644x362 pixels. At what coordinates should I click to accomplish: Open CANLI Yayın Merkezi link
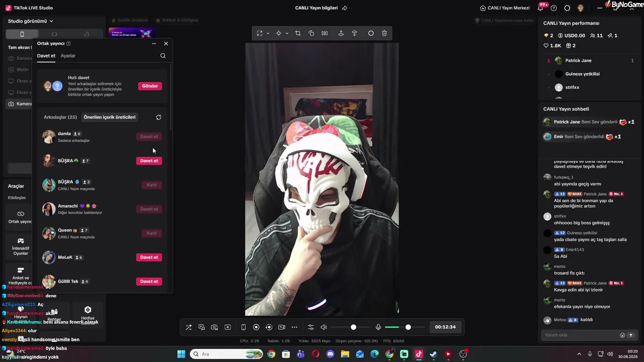point(505,8)
